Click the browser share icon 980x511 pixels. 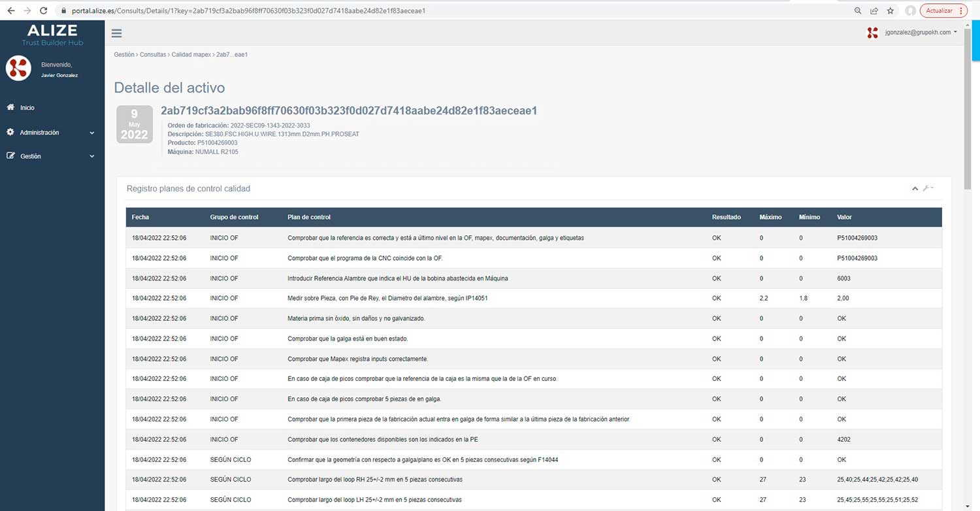874,10
